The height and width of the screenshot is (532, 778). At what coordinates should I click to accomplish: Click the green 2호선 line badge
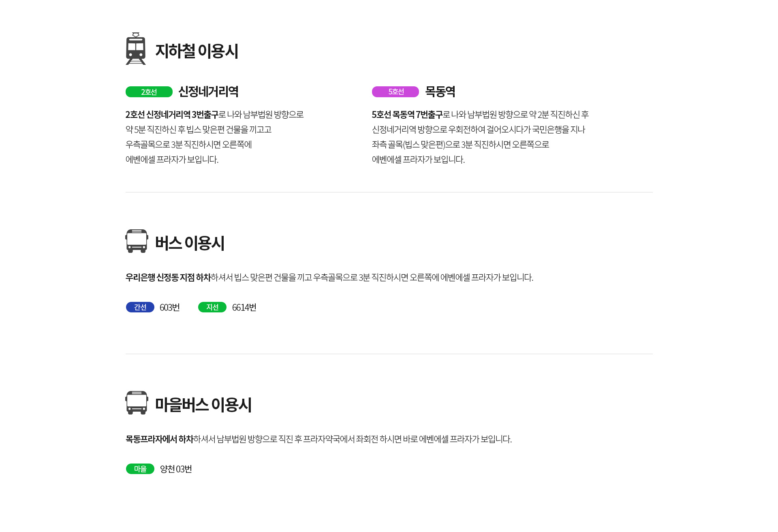(x=149, y=92)
